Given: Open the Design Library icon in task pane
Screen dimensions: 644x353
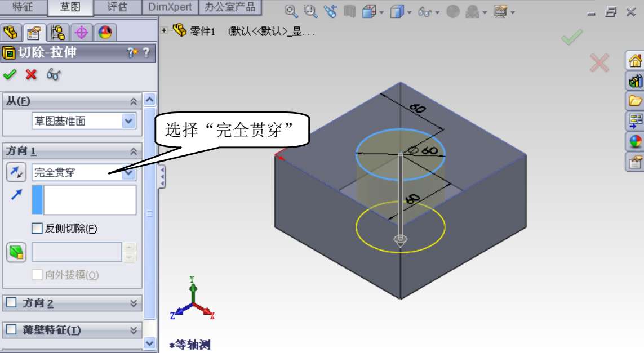Looking at the screenshot, I should coord(636,81).
